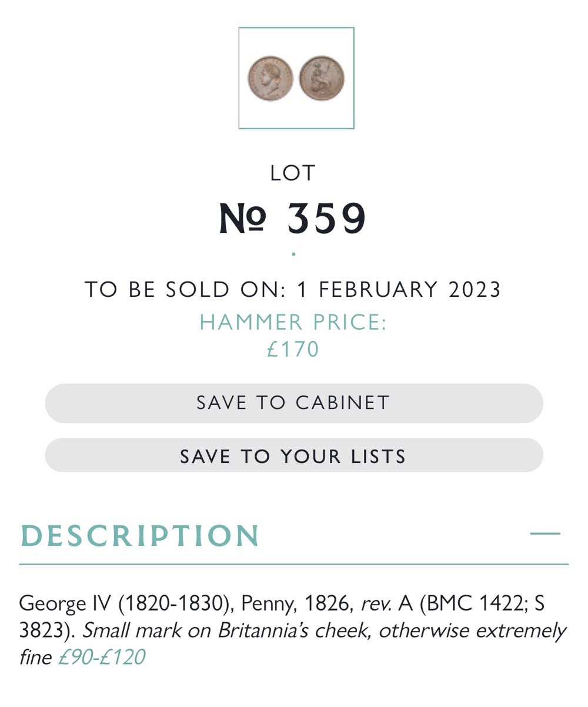Click the sale date 1 February 2023
Screen dimensions: 588x707
click(399, 290)
